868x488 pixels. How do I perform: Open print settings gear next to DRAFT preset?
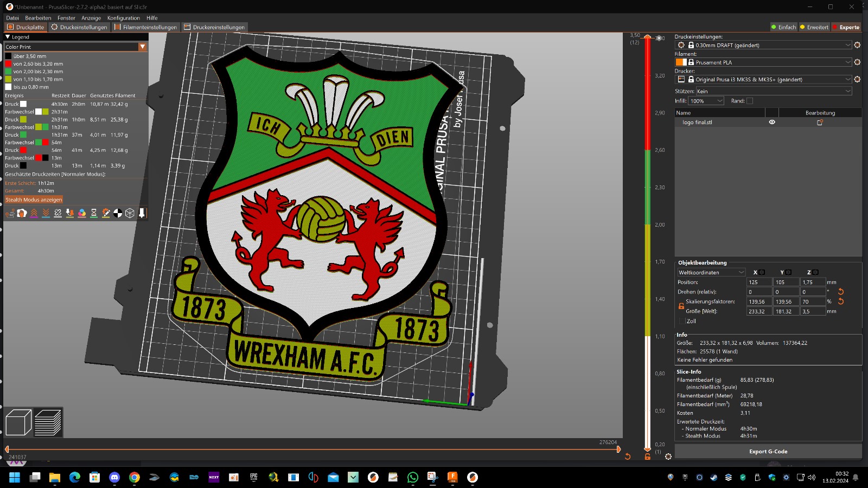pyautogui.click(x=857, y=45)
